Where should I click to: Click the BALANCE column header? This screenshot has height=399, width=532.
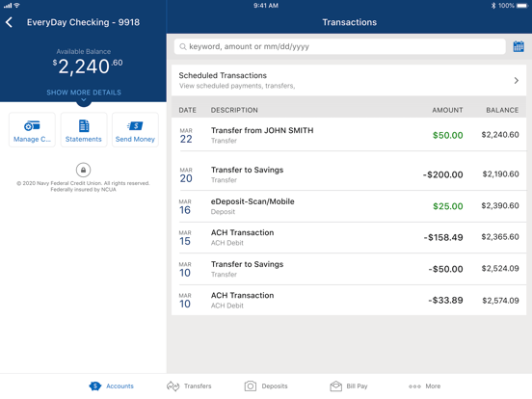tap(502, 110)
